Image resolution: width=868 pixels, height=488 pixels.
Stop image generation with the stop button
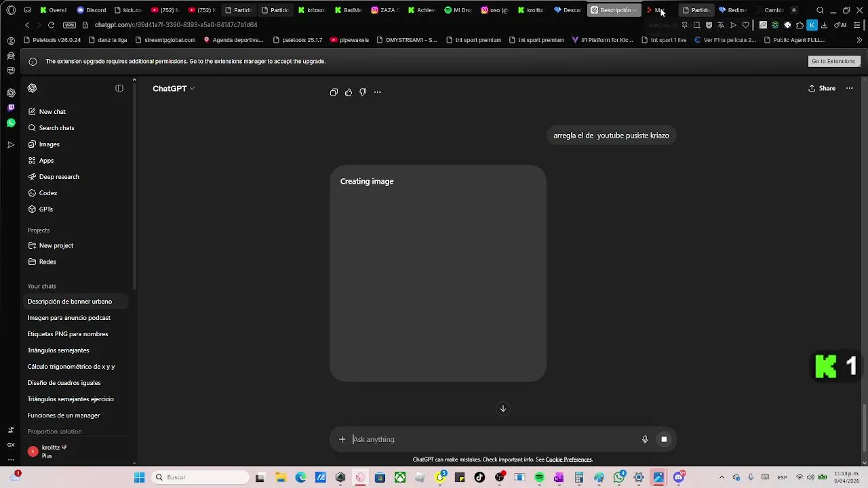(x=664, y=439)
